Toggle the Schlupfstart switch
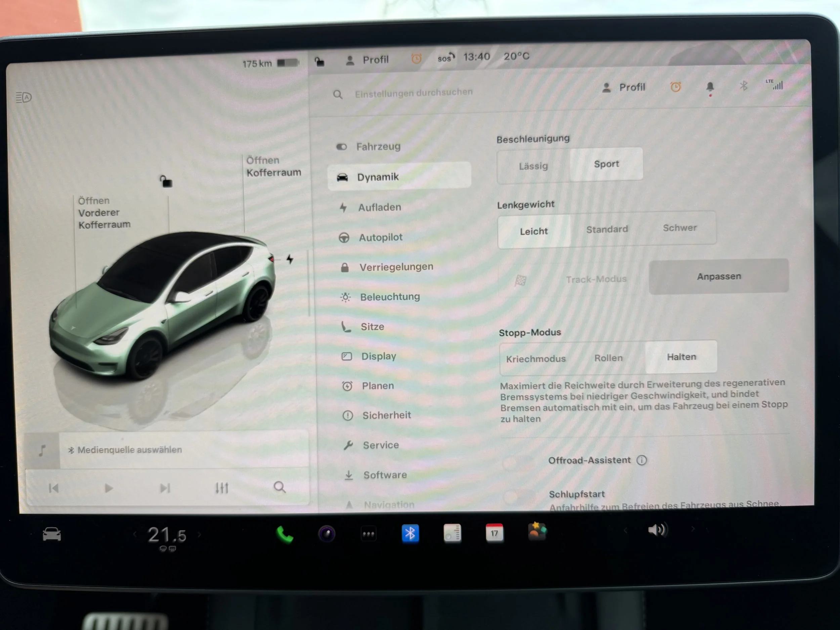Viewport: 840px width, 630px height. (x=519, y=496)
